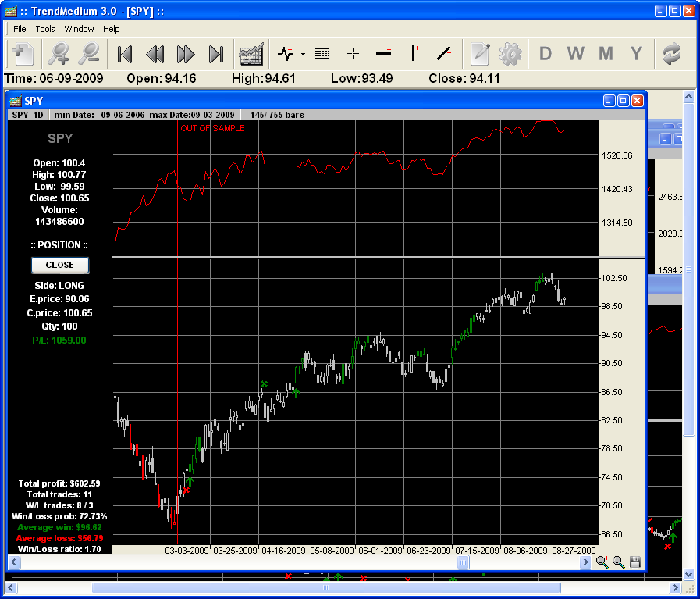Image resolution: width=700 pixels, height=599 pixels.
Task: Select the vertical line drawing tool
Action: click(x=414, y=54)
